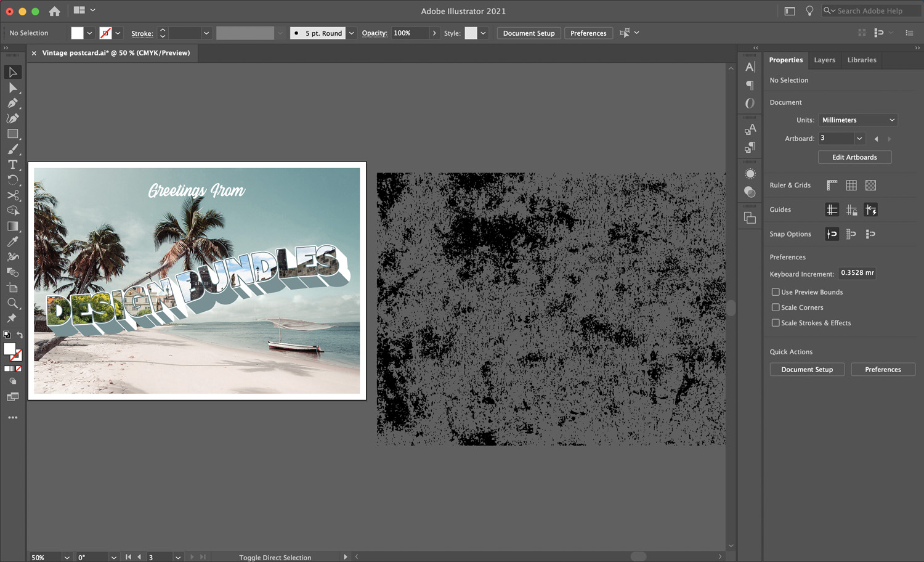Toggle Show Rulers icon
Image resolution: width=924 pixels, height=562 pixels.
coord(832,185)
